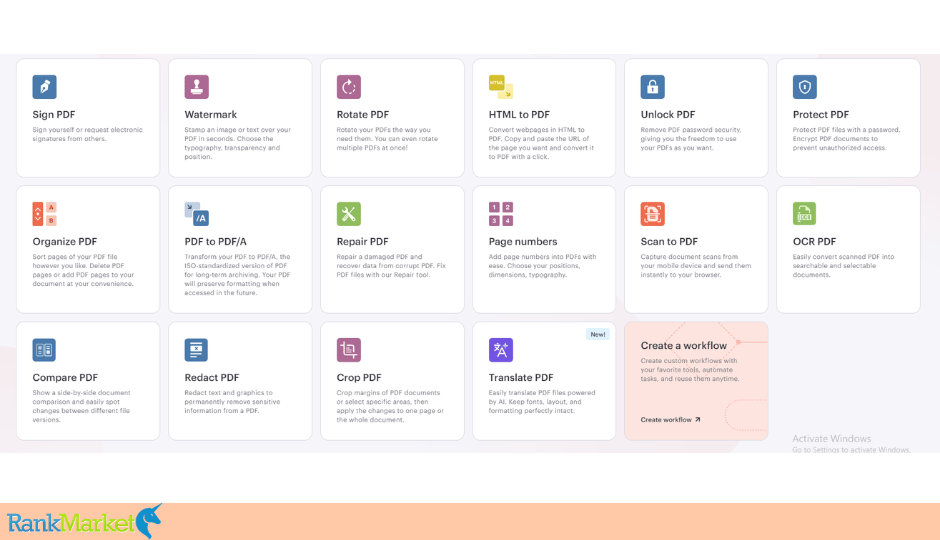Click the OCR PDF icon
The image size is (940, 540).
pos(805,214)
